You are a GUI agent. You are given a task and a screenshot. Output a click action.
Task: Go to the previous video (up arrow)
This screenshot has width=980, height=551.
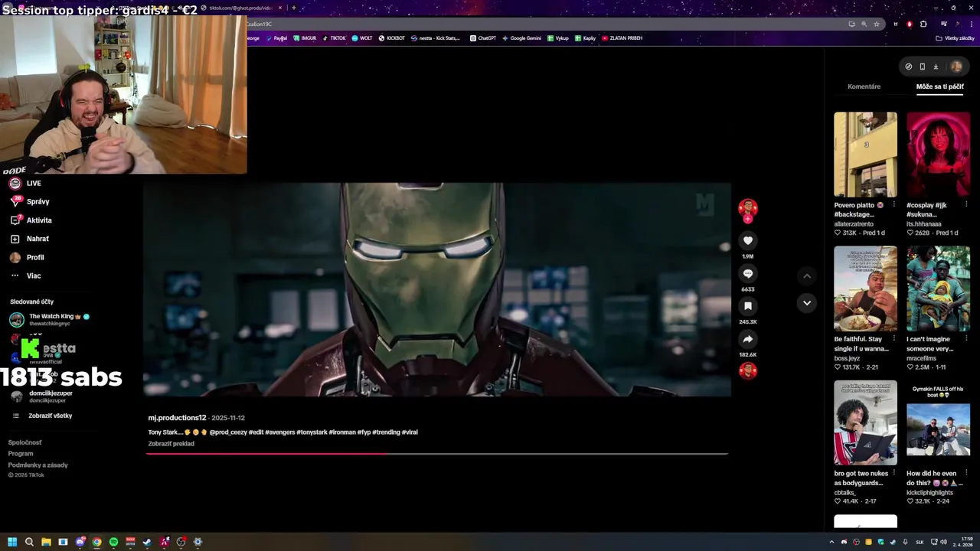pos(806,275)
